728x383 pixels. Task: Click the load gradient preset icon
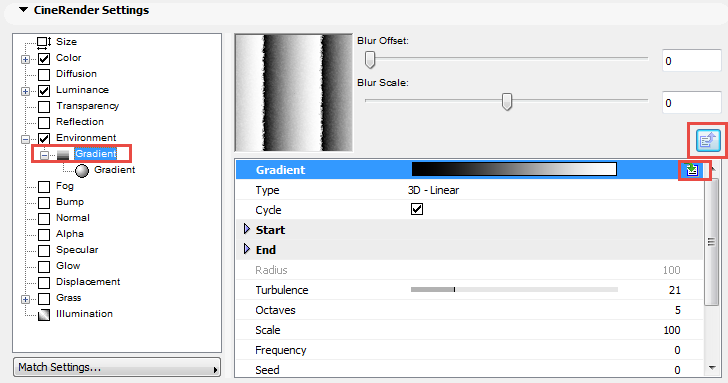[x=692, y=170]
